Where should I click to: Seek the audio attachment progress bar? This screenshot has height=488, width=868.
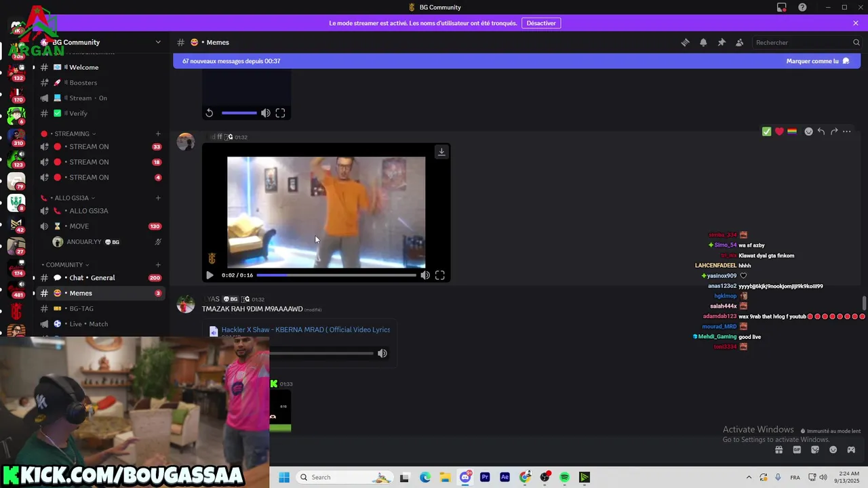click(321, 353)
